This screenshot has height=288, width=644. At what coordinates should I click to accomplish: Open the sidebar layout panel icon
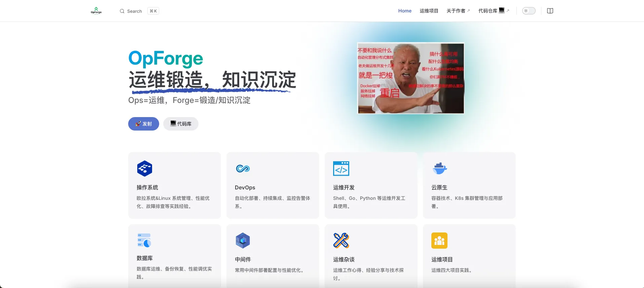click(x=550, y=11)
